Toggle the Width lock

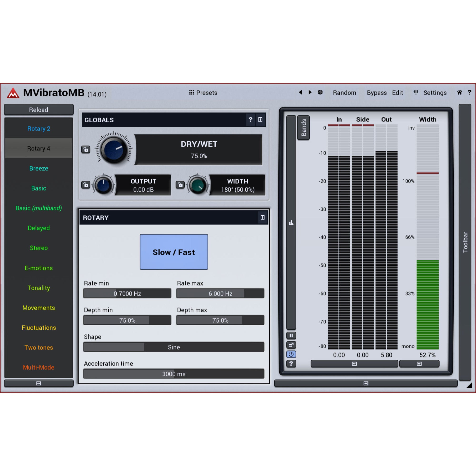pos(180,185)
